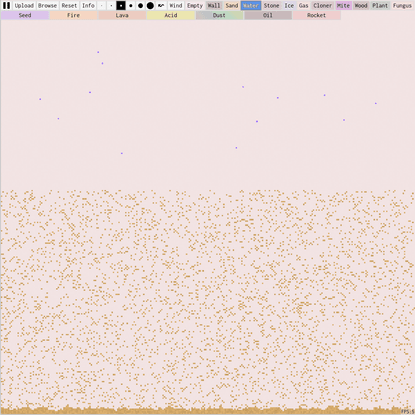Pause the simulation

tap(6, 5)
